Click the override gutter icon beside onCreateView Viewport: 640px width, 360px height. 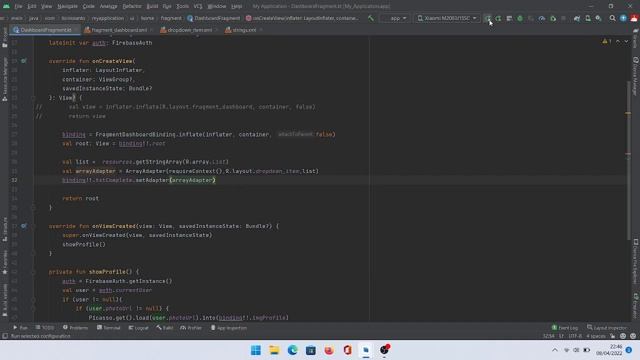click(x=24, y=61)
